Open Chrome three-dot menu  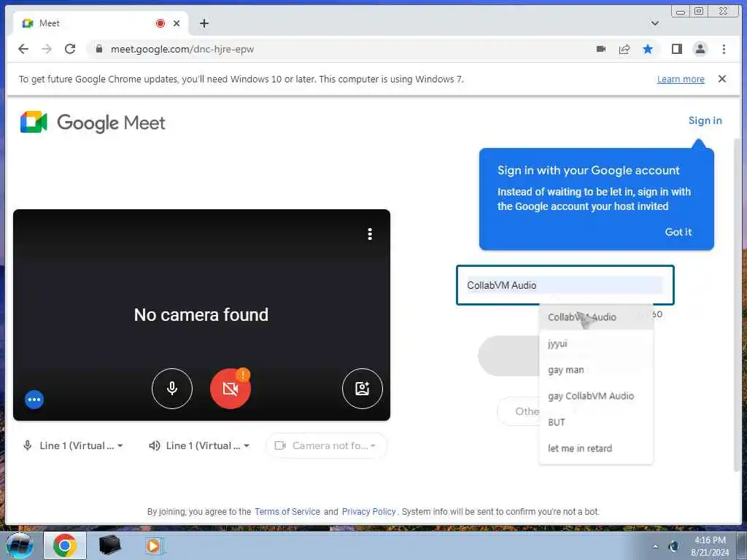[x=724, y=49]
